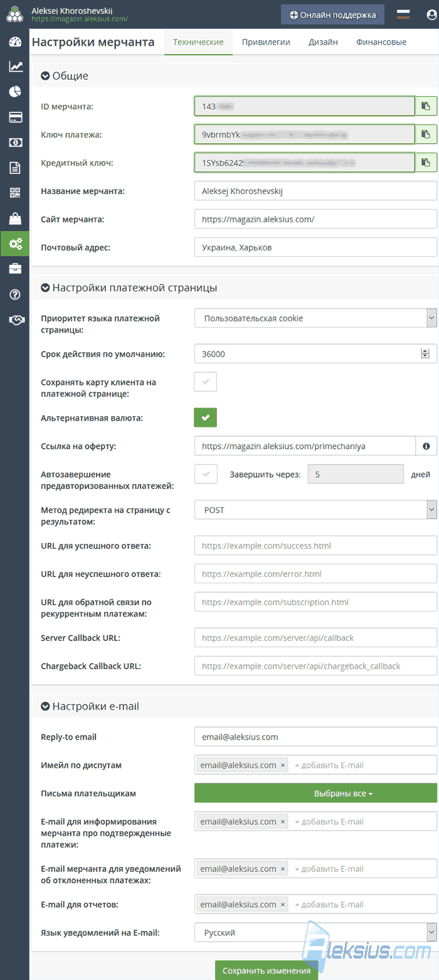Image resolution: width=439 pixels, height=980 pixels.
Task: Switch to the Финансовые tab
Action: click(x=381, y=42)
